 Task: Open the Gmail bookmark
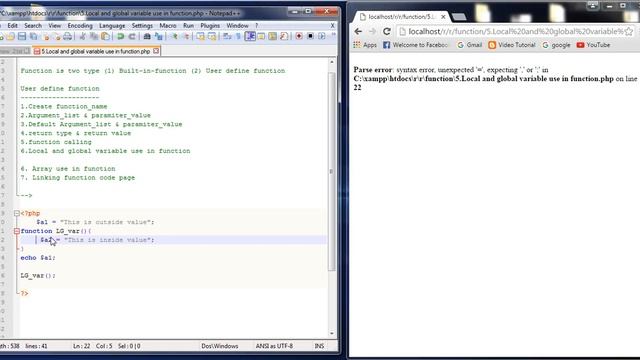click(x=470, y=45)
